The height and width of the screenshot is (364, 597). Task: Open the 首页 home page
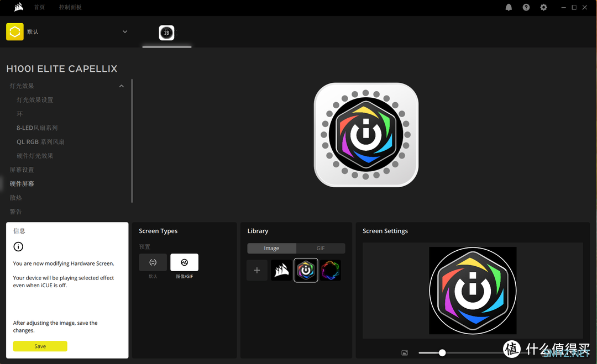pos(39,7)
